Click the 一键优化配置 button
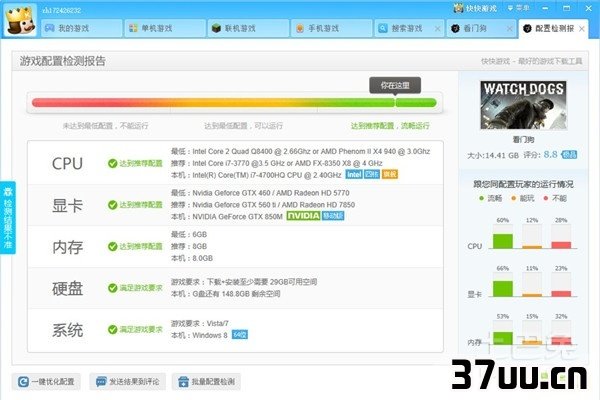 click(x=46, y=382)
